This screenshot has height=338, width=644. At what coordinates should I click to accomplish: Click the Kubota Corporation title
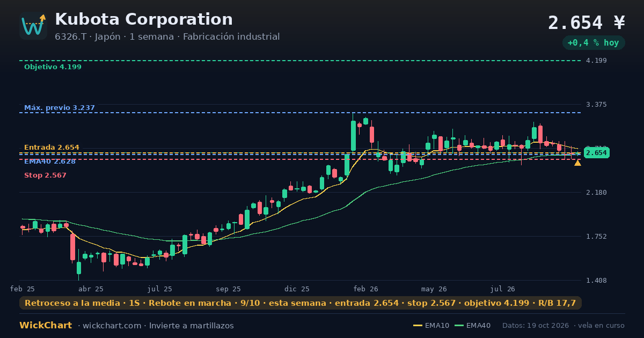[144, 19]
